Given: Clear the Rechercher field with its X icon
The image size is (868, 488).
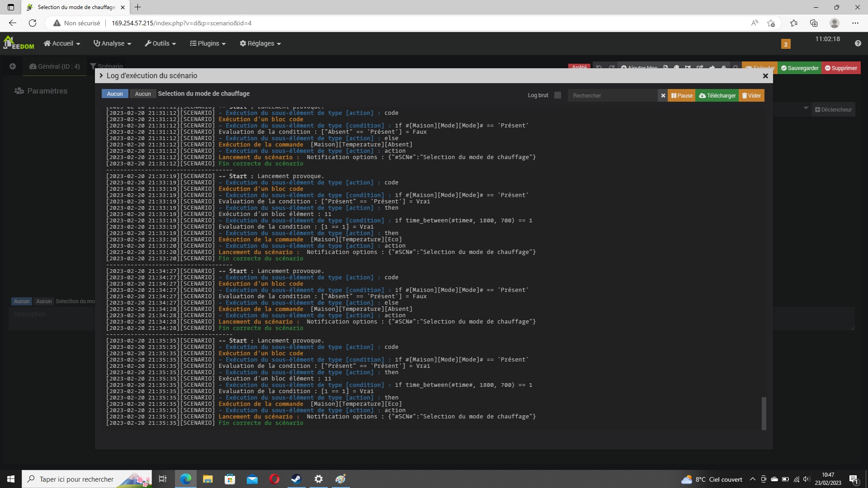Looking at the screenshot, I should point(663,95).
